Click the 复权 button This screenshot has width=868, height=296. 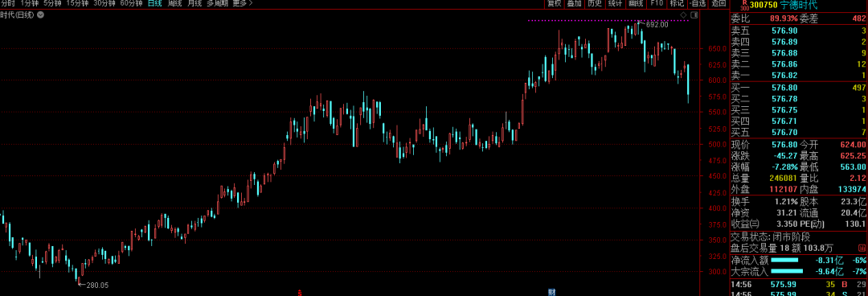tap(554, 3)
